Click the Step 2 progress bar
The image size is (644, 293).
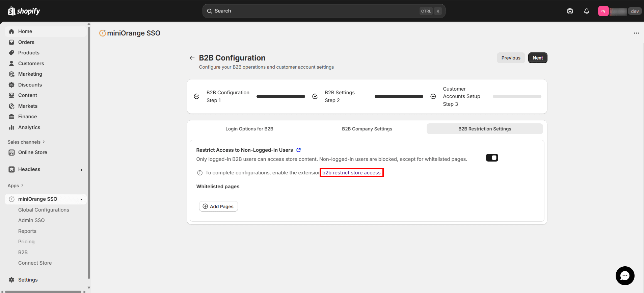click(399, 97)
